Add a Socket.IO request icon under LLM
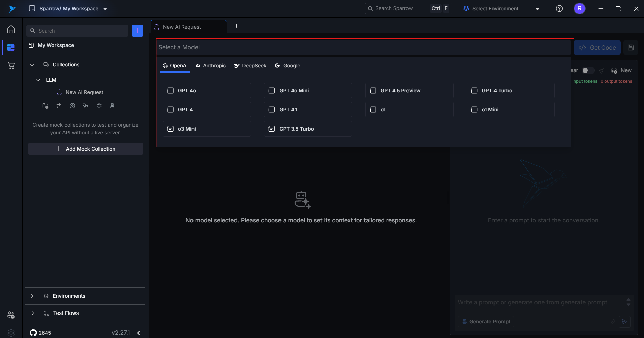This screenshot has width=644, height=338. [86, 106]
